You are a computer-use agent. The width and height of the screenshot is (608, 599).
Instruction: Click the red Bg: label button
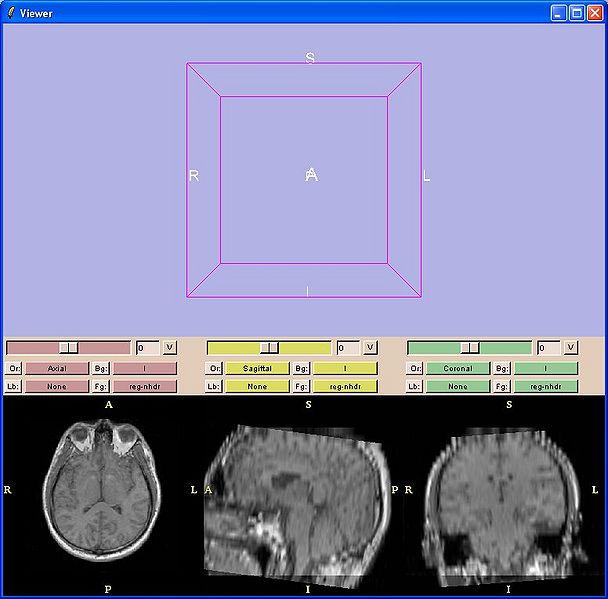click(102, 368)
